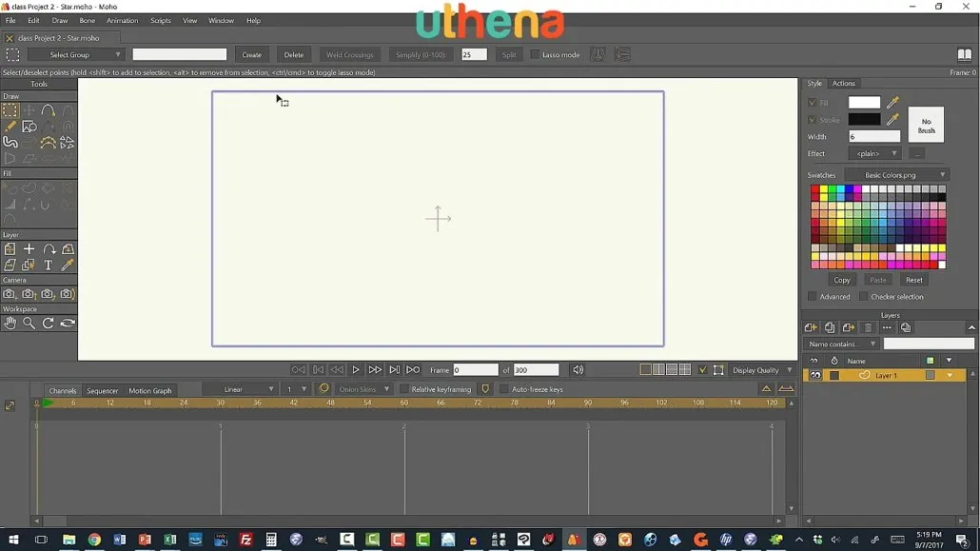The image size is (980, 551).
Task: Open the interval value 1 dropdown
Action: (x=296, y=389)
